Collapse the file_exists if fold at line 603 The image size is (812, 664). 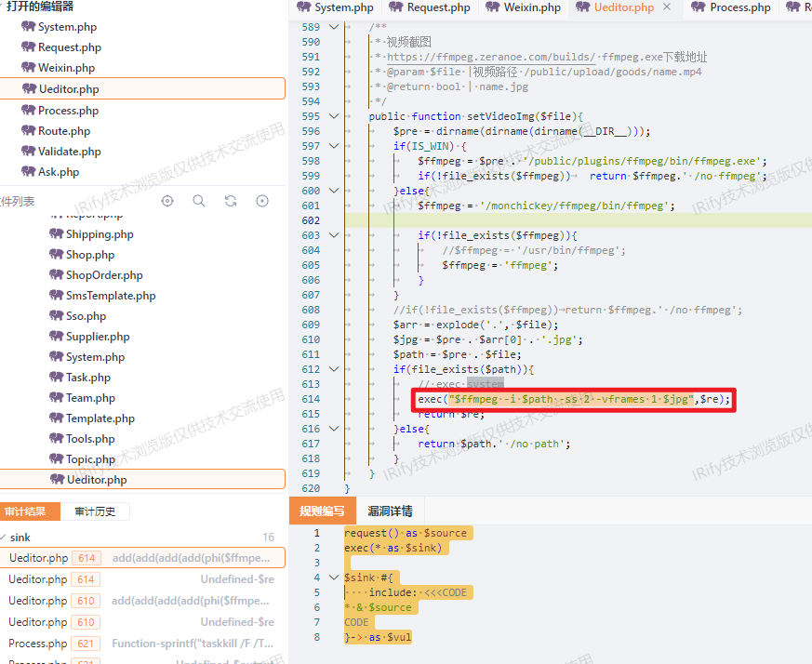tap(334, 235)
